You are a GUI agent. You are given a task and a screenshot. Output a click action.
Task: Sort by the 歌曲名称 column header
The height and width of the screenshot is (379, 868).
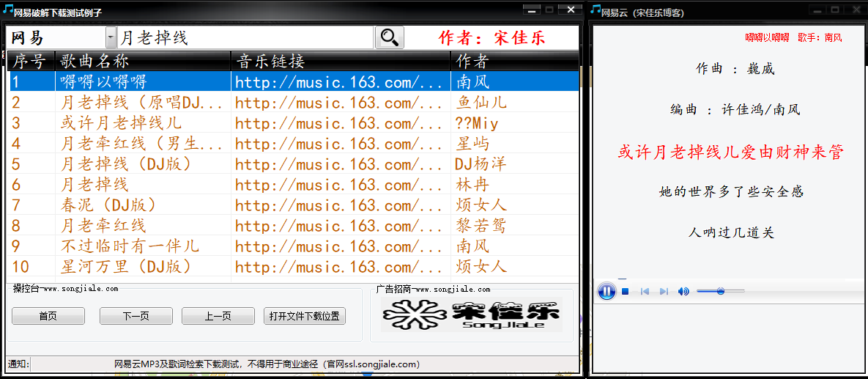[143, 61]
